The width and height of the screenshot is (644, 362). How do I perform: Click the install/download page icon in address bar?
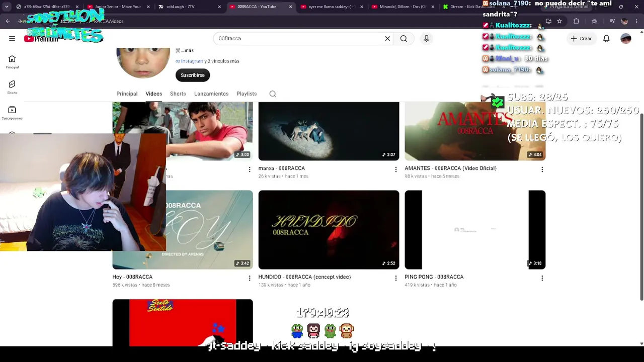(548, 21)
